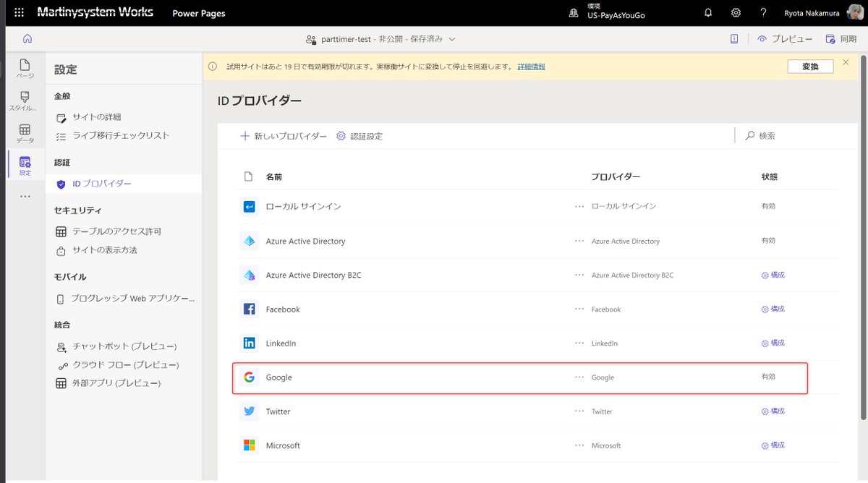Viewport: 868px width, 483px height.
Task: Open more options for Microsoft row
Action: click(x=579, y=445)
